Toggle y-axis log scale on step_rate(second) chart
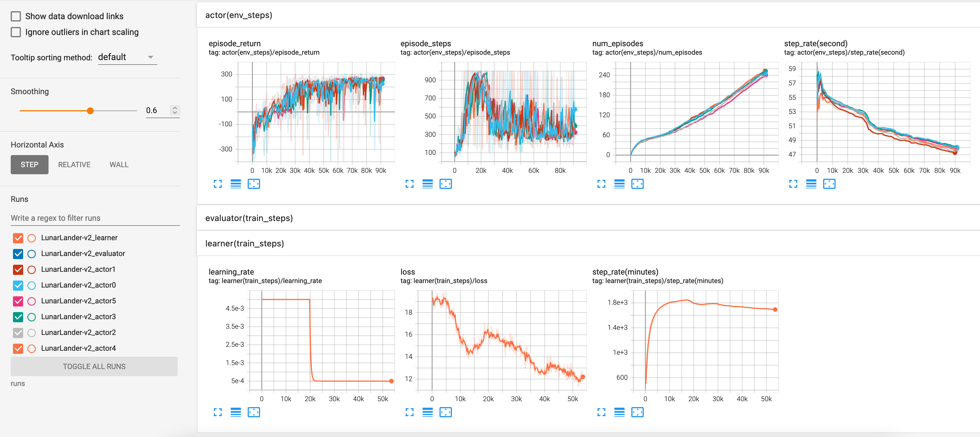 811,184
